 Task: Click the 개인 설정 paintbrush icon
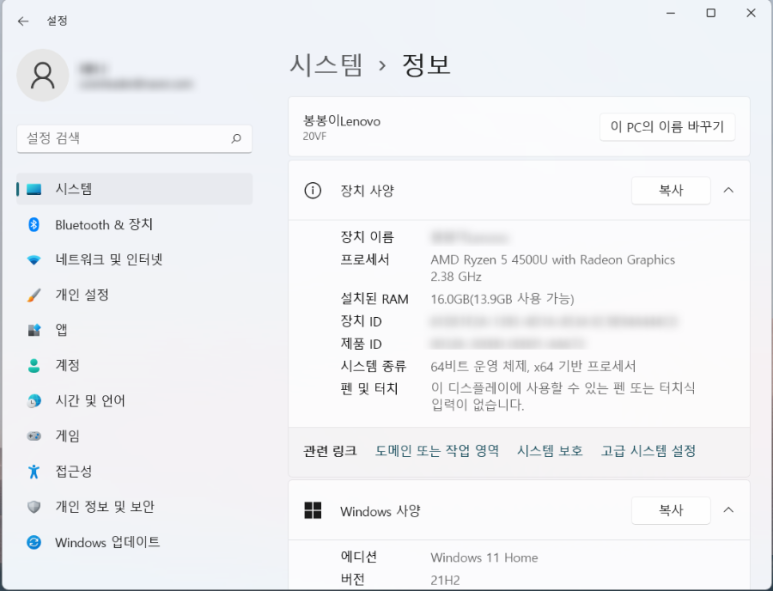click(x=34, y=295)
